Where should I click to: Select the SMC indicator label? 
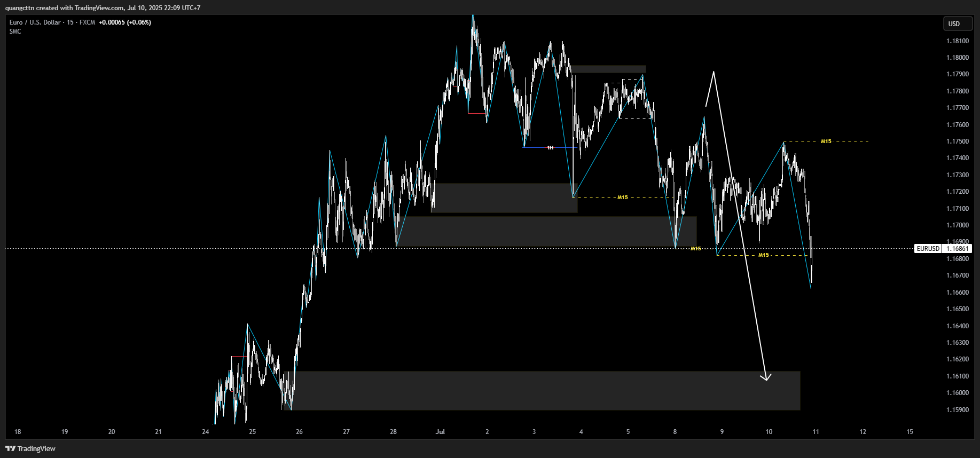15,31
